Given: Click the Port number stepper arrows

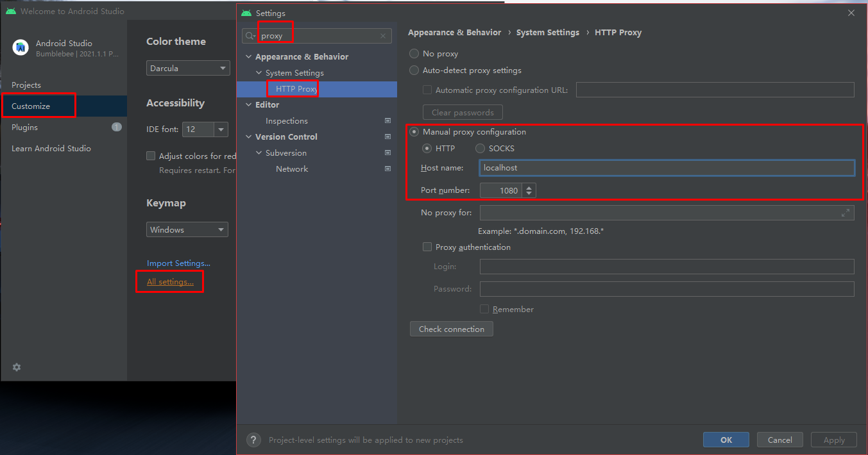Looking at the screenshot, I should 529,190.
